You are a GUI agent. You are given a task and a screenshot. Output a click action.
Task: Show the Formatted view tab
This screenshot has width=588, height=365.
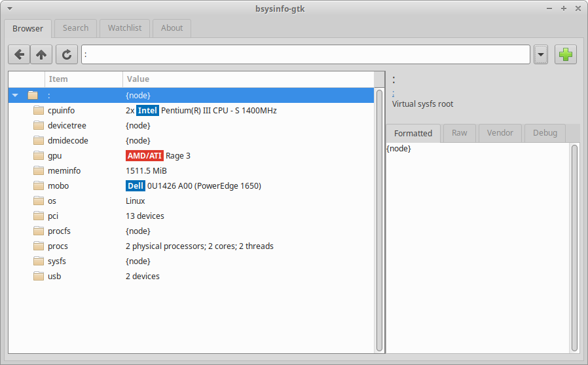click(x=413, y=133)
